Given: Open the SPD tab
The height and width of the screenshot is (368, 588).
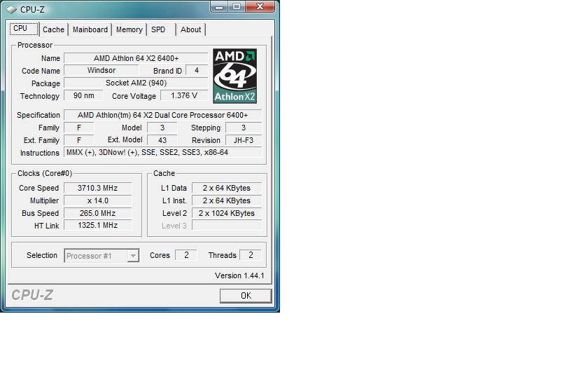Looking at the screenshot, I should point(161,29).
